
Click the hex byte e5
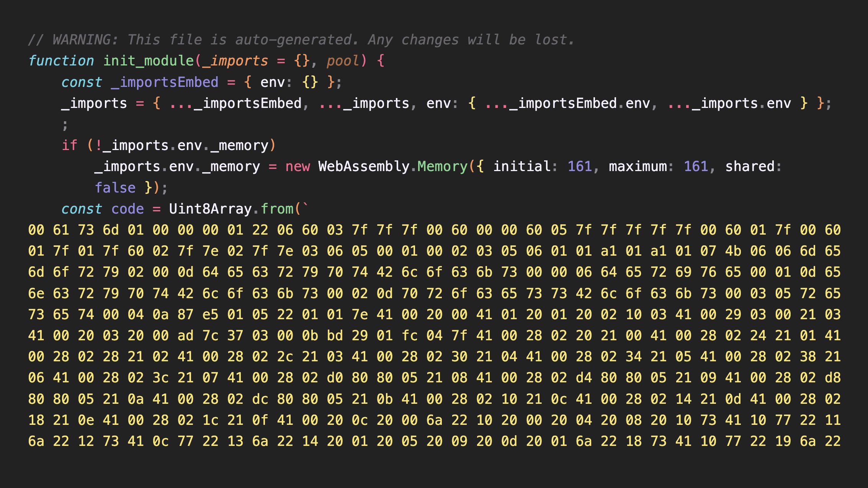[x=210, y=315]
